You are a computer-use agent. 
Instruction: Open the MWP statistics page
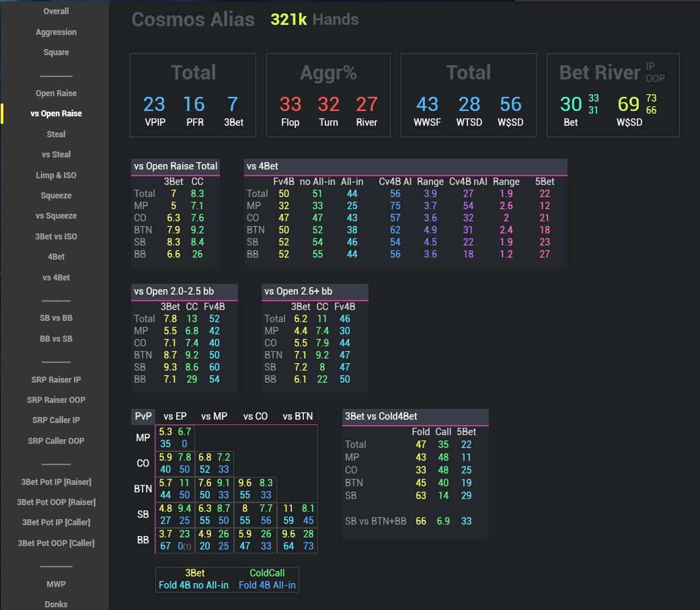pyautogui.click(x=56, y=584)
